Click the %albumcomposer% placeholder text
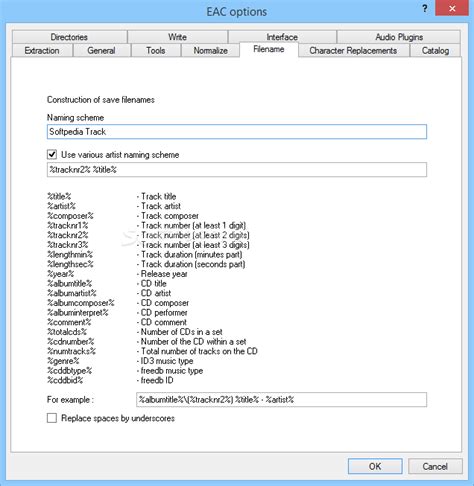 [81, 303]
